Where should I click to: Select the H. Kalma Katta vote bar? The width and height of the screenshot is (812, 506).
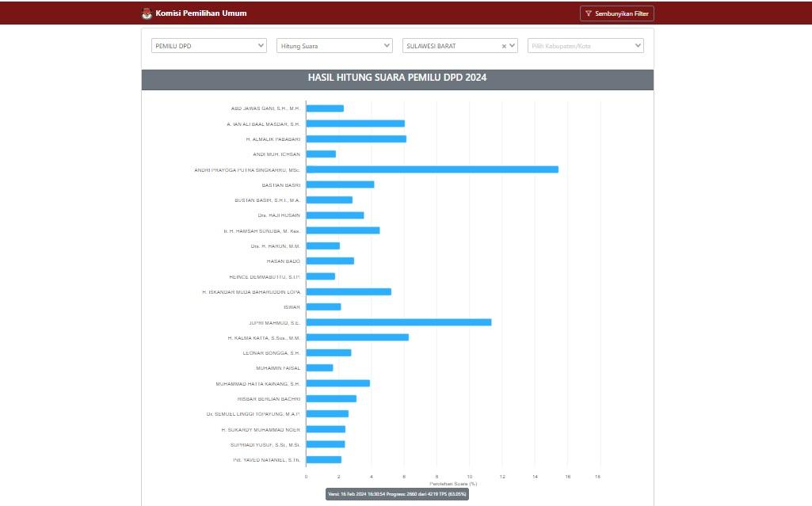coord(357,337)
